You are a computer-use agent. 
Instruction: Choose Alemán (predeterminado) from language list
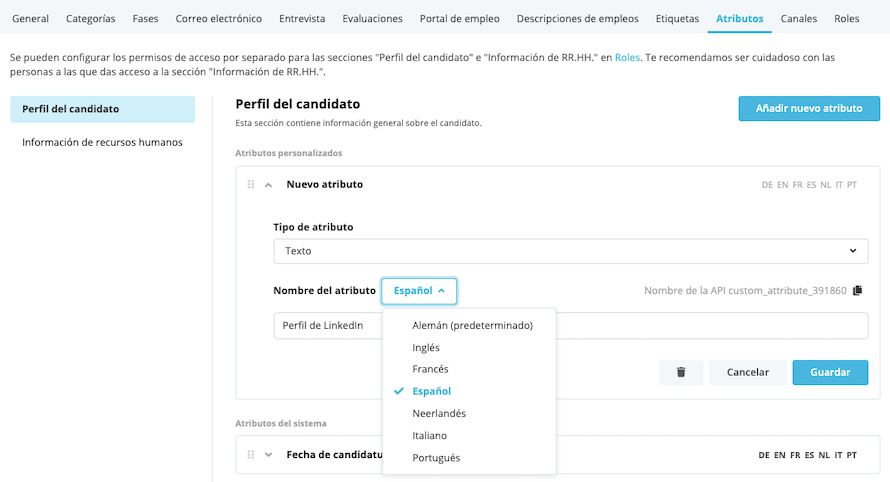(x=472, y=325)
